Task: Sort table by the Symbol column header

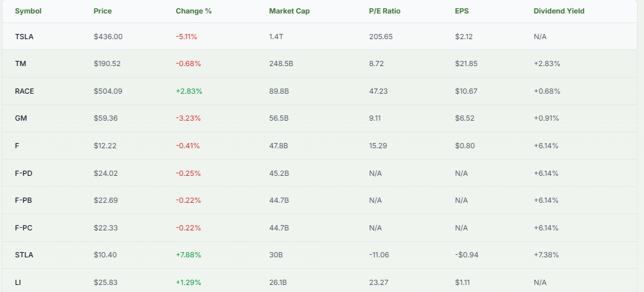Action: pyautogui.click(x=28, y=11)
